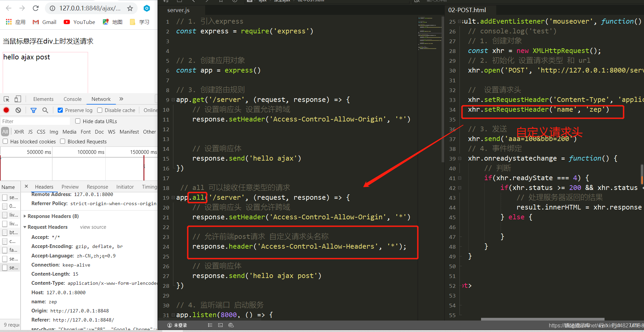Screen dimensions: 644x332
Task: Fold the if block at line 41
Action: click(459, 178)
